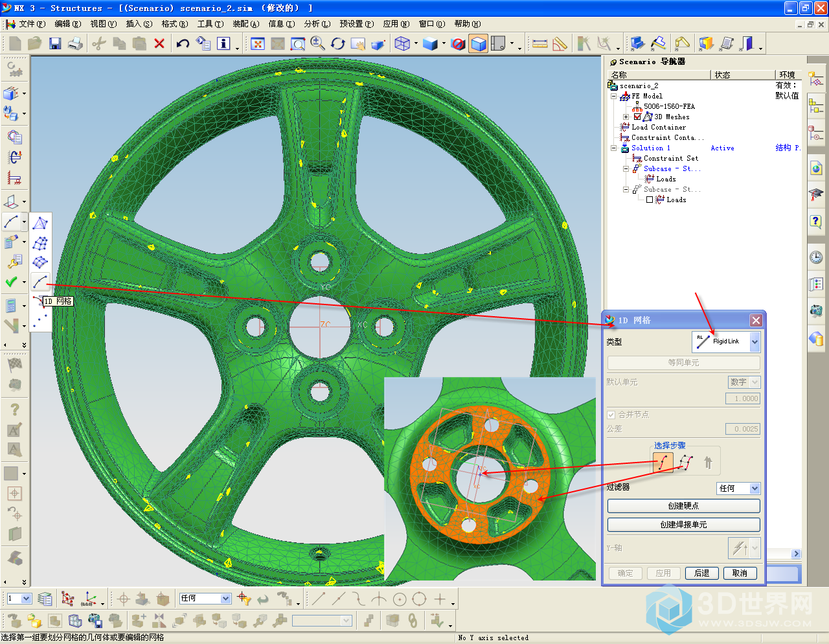829x644 pixels.
Task: Click the 公差 value field 0.0025
Action: [743, 429]
